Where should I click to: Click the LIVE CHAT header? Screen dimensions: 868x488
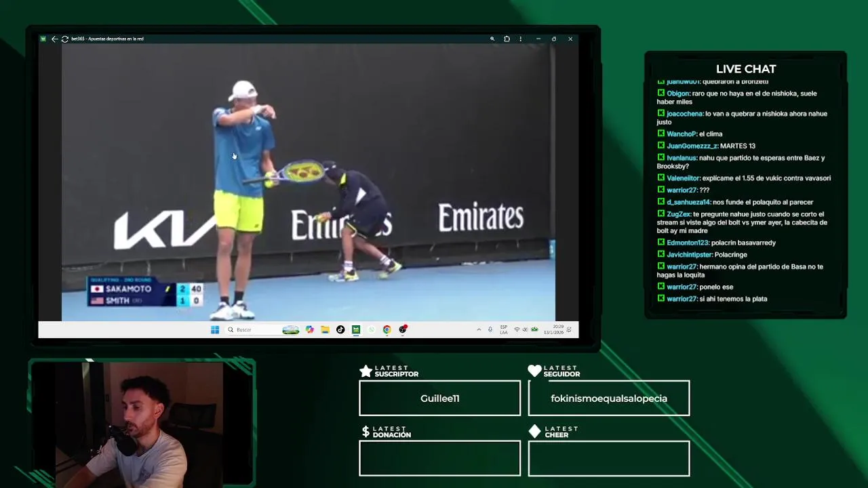tap(746, 69)
